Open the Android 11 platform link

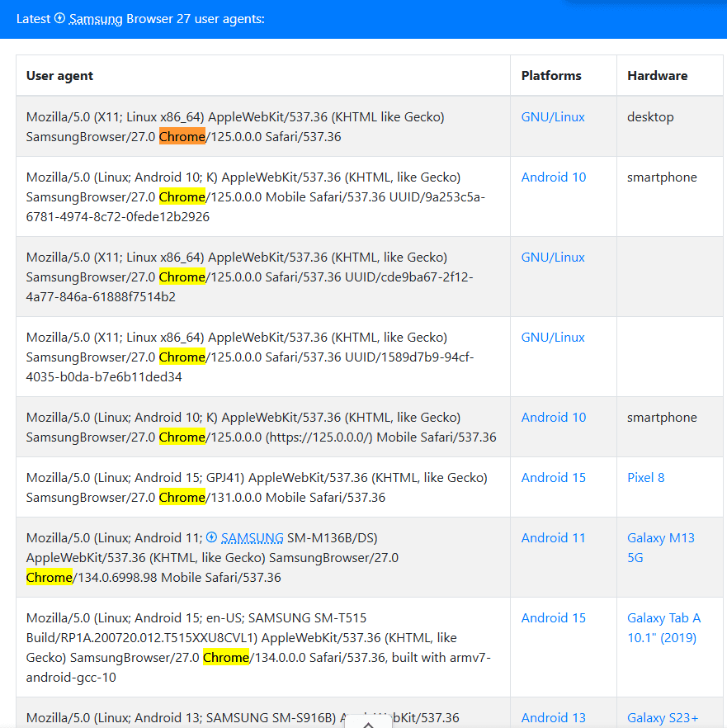click(x=553, y=538)
